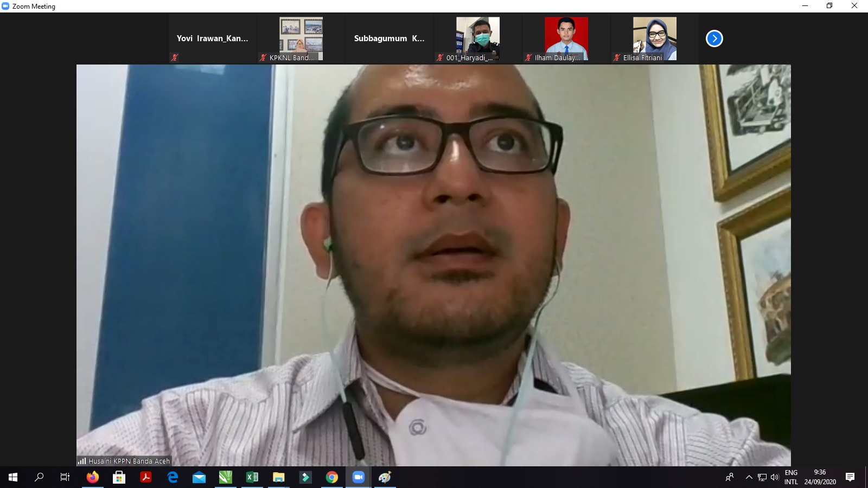
Task: Select the Ellisa Fitriani participant thumbnail
Action: (654, 38)
